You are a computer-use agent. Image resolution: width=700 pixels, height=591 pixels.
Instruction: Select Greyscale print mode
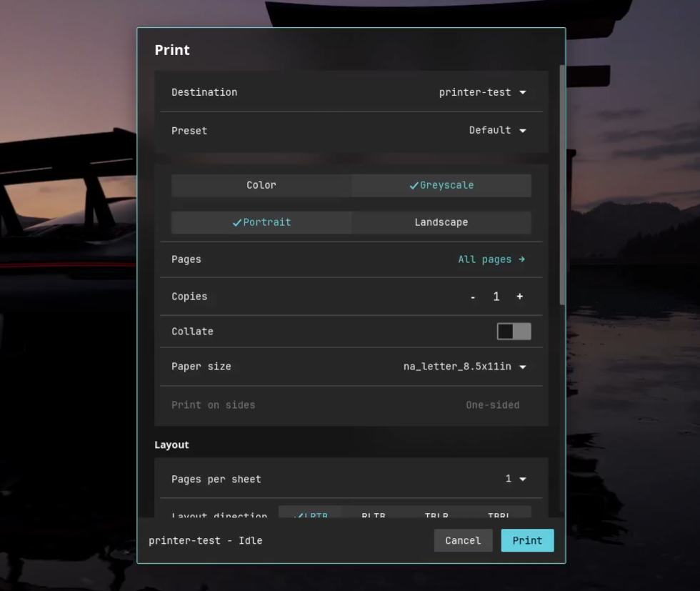tap(441, 185)
